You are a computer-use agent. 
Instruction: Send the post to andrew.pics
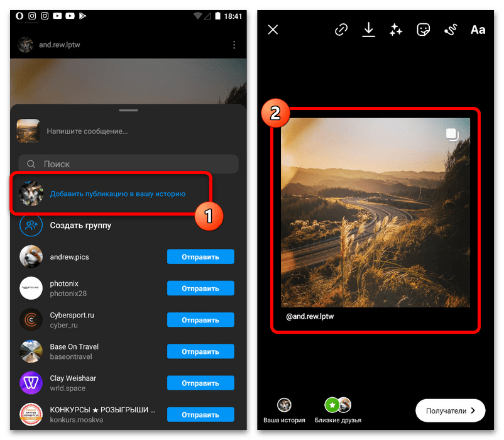pyautogui.click(x=200, y=256)
